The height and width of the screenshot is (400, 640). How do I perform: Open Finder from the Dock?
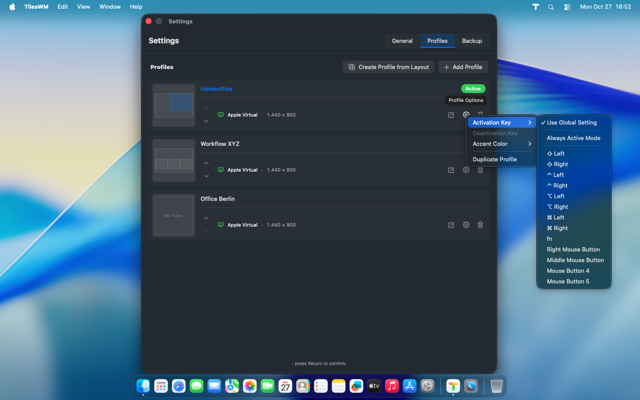point(143,386)
